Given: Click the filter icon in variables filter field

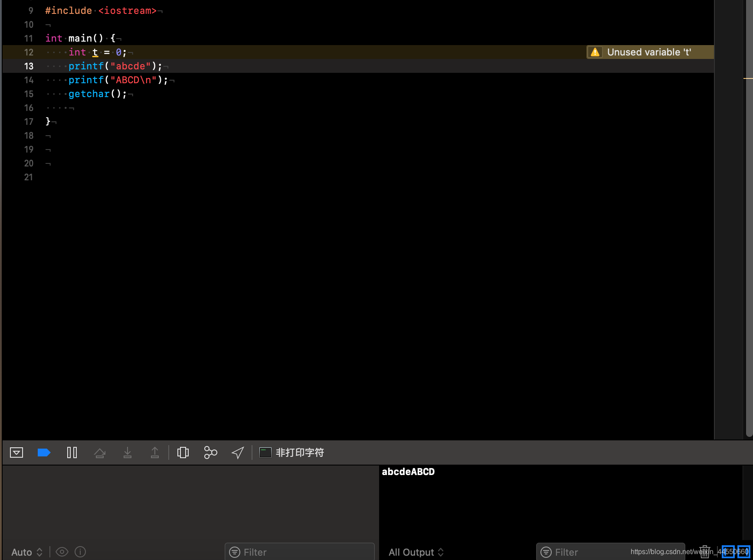Looking at the screenshot, I should (235, 552).
